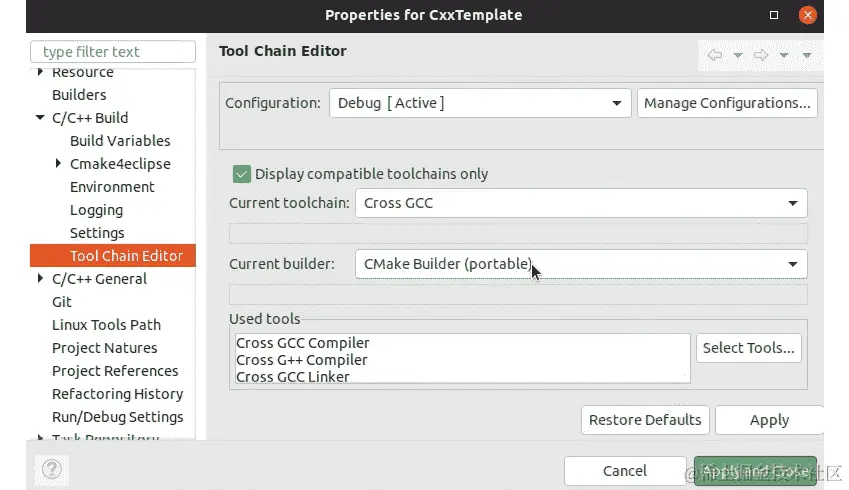Click the back navigation arrow icon
This screenshot has height=490, width=849.
[715, 55]
